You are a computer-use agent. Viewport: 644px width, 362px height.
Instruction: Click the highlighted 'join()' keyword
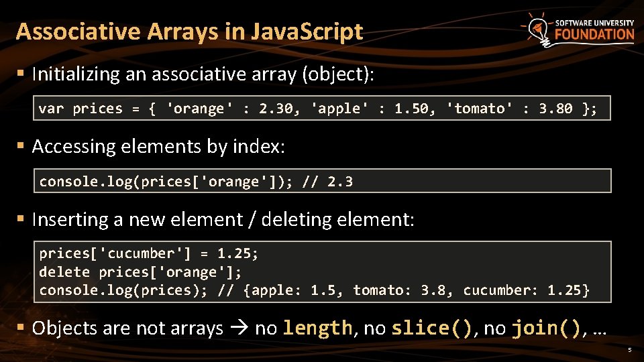(546, 328)
